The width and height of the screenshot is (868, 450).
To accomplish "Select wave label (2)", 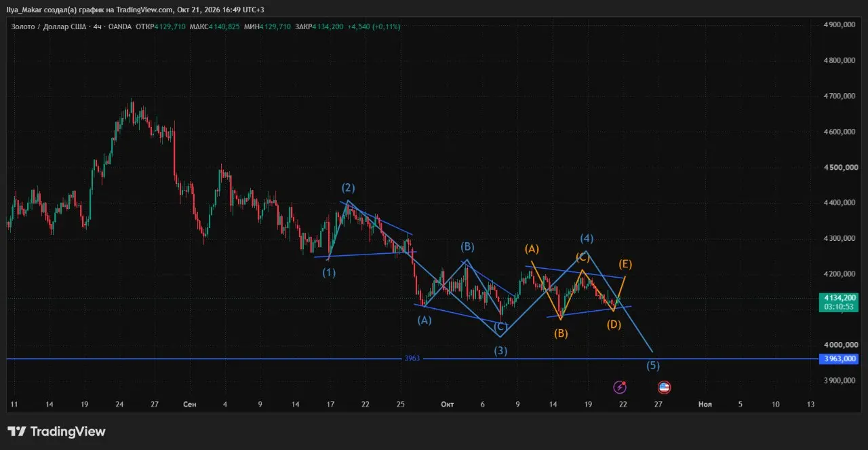I will (x=349, y=188).
